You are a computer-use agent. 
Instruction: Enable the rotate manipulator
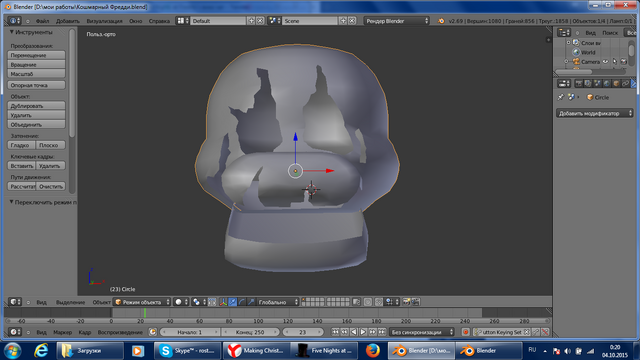[242, 302]
